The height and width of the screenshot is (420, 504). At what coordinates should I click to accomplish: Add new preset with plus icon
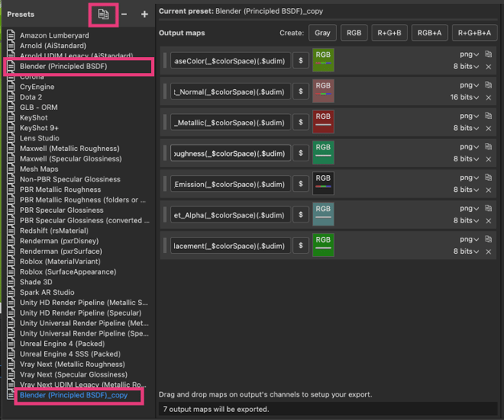click(x=144, y=14)
